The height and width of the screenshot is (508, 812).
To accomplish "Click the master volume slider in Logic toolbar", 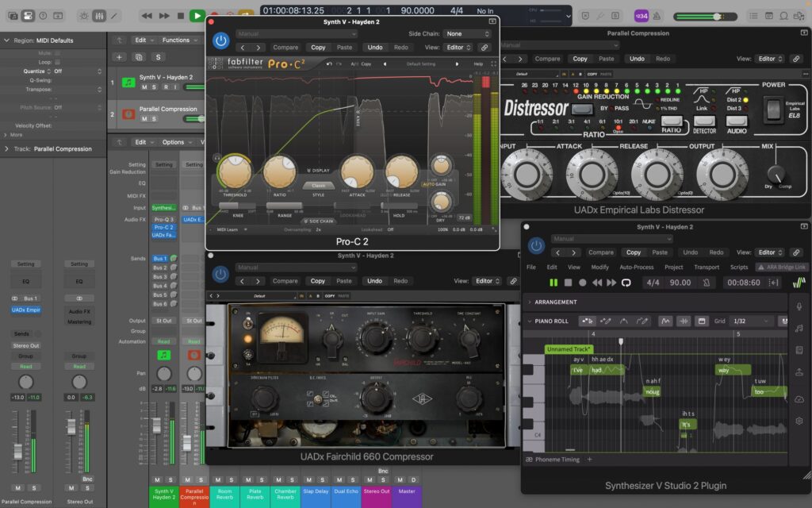I will [717, 16].
